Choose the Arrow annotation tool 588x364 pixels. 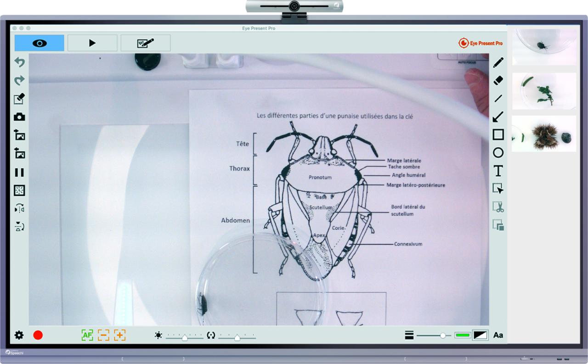(498, 117)
